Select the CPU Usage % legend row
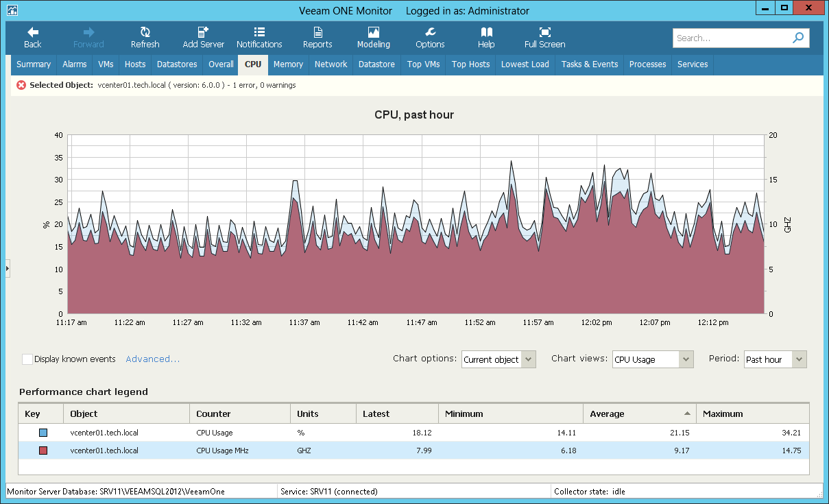 413,433
